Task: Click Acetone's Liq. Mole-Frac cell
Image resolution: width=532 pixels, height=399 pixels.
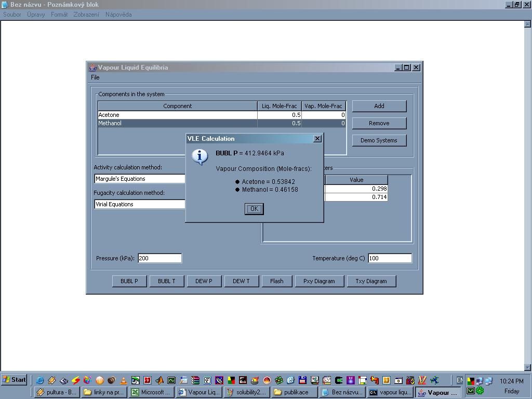Action: coord(280,115)
